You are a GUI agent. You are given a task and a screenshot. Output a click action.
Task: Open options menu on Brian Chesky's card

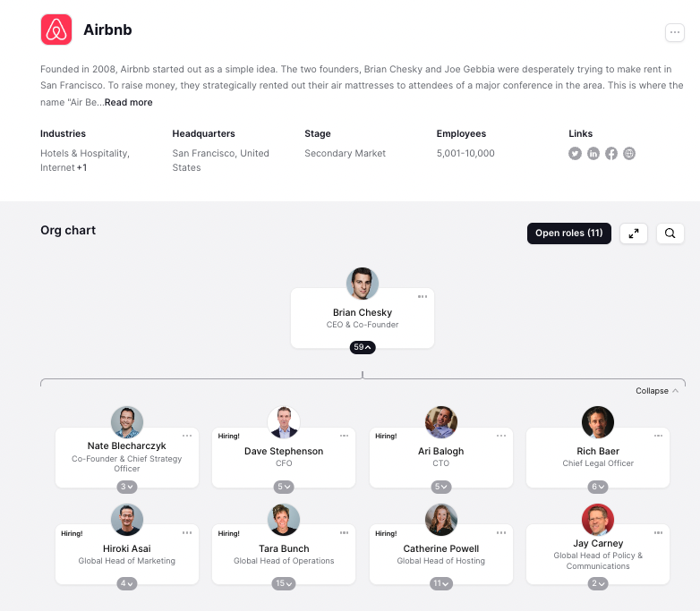[423, 296]
